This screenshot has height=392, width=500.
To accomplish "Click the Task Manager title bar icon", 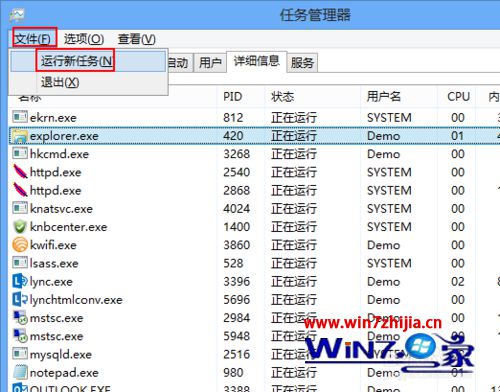I will click(x=17, y=15).
